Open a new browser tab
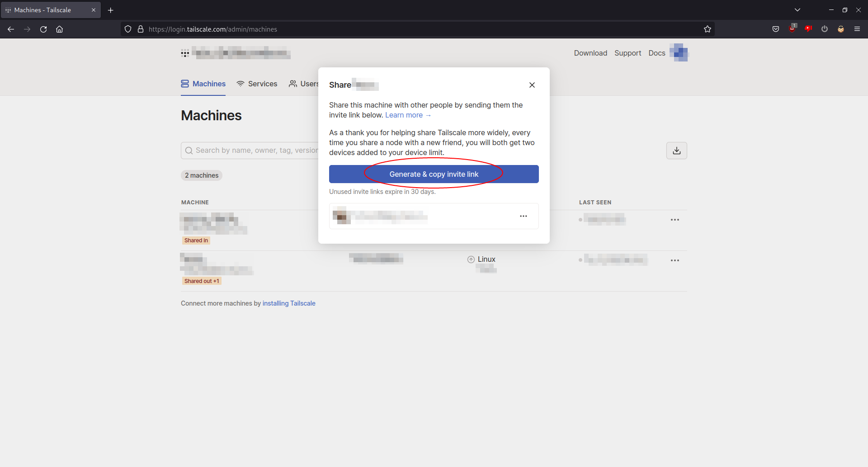868x467 pixels. [111, 10]
